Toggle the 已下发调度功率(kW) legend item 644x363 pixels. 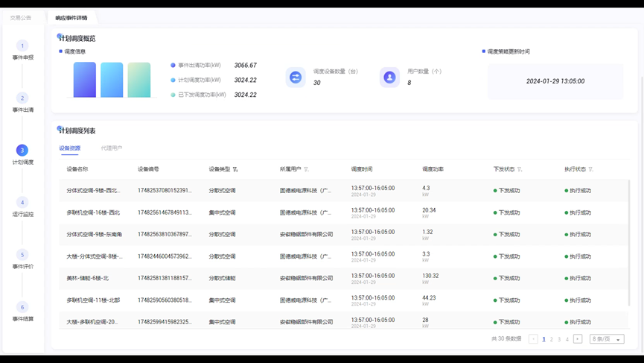click(198, 95)
